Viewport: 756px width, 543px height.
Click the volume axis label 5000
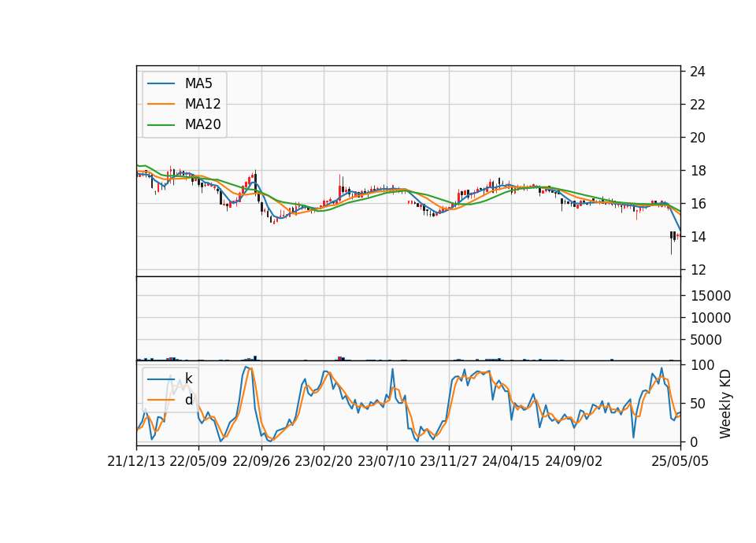706,340
